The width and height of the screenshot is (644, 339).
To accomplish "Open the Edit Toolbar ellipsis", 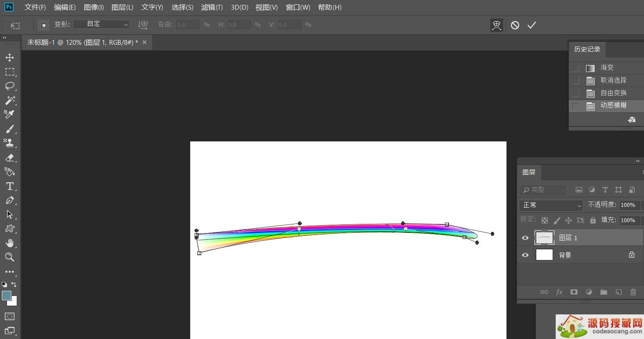I will [10, 272].
